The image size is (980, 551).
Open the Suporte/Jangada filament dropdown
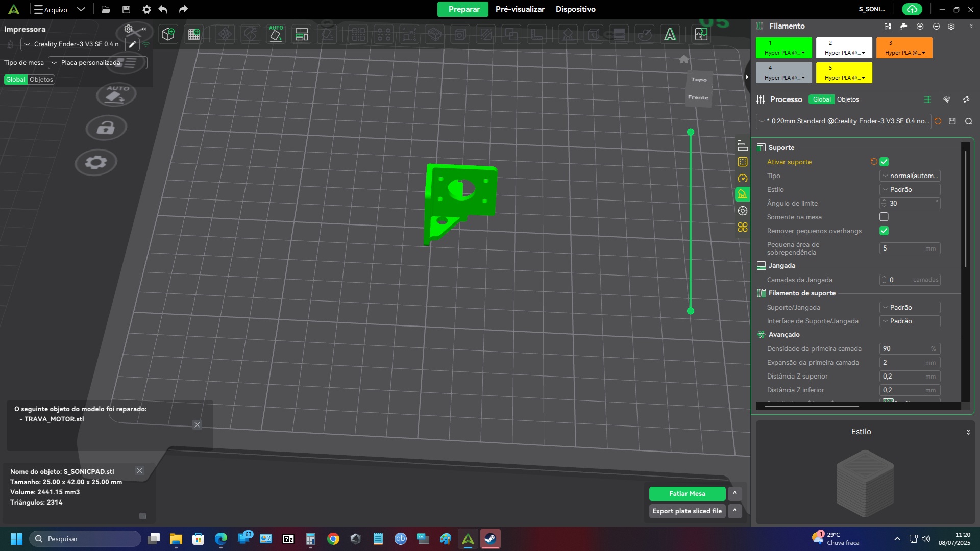[910, 307]
